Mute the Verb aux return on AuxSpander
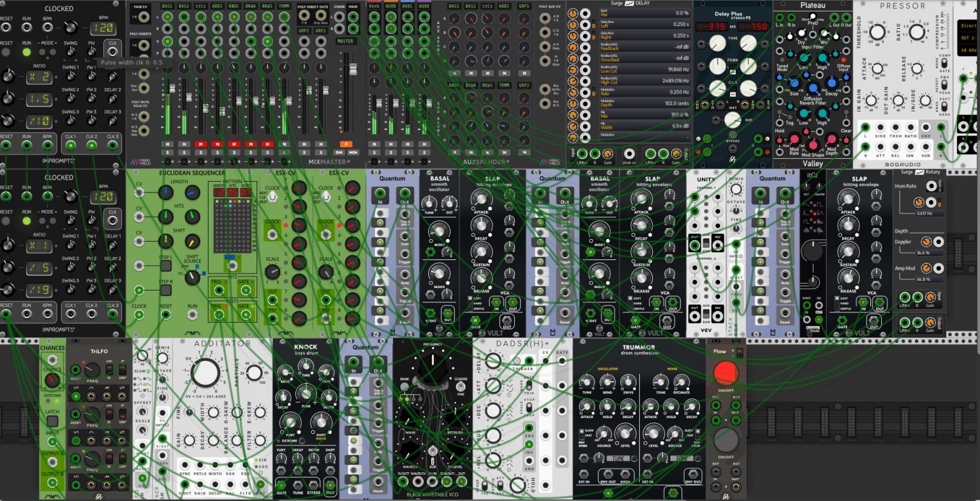 pyautogui.click(x=375, y=145)
